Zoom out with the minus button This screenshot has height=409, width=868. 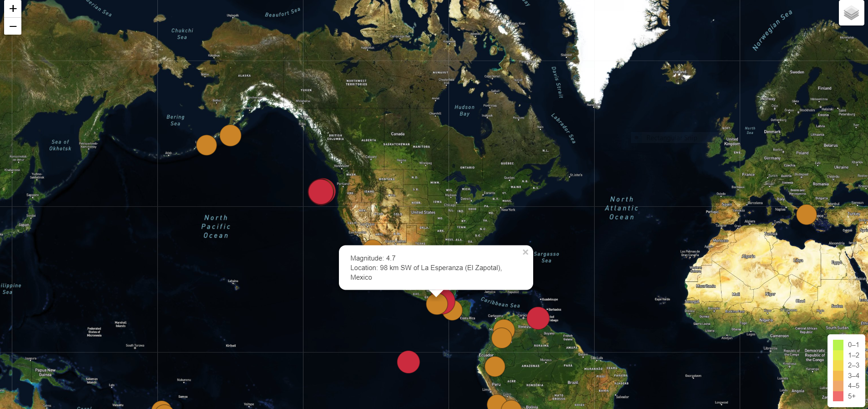13,26
